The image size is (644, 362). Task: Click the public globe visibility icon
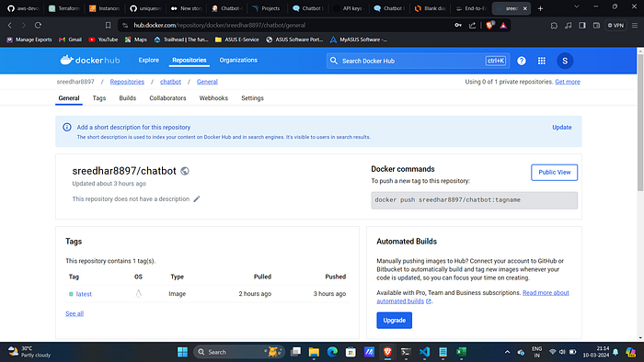click(x=185, y=171)
